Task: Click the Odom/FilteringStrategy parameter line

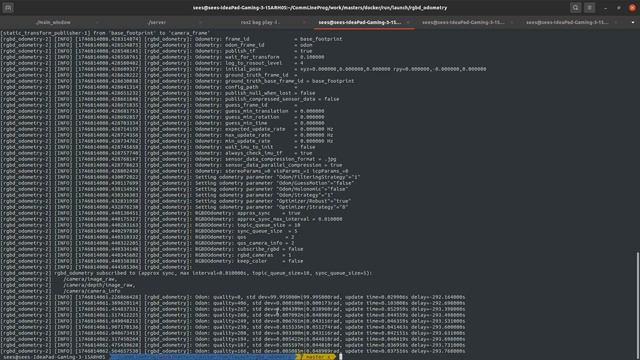Action: [x=181, y=177]
